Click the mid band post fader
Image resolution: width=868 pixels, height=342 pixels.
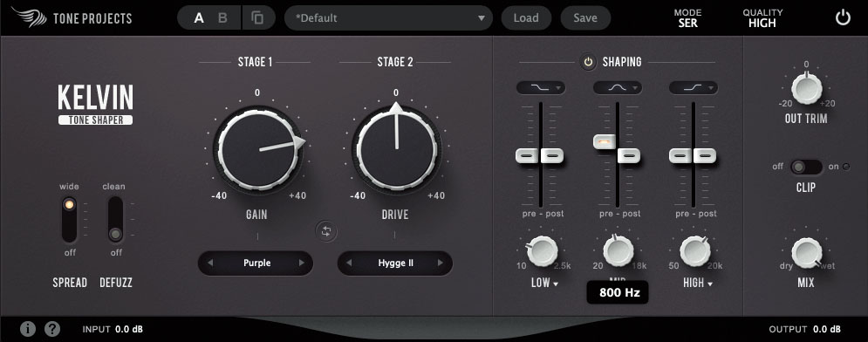click(x=629, y=155)
